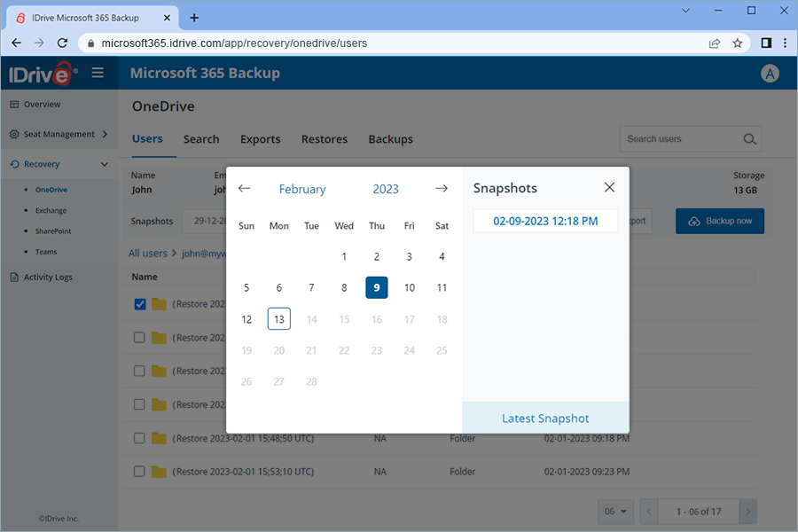The height and width of the screenshot is (532, 798).
Task: Select February 13 in calendar
Action: [279, 319]
